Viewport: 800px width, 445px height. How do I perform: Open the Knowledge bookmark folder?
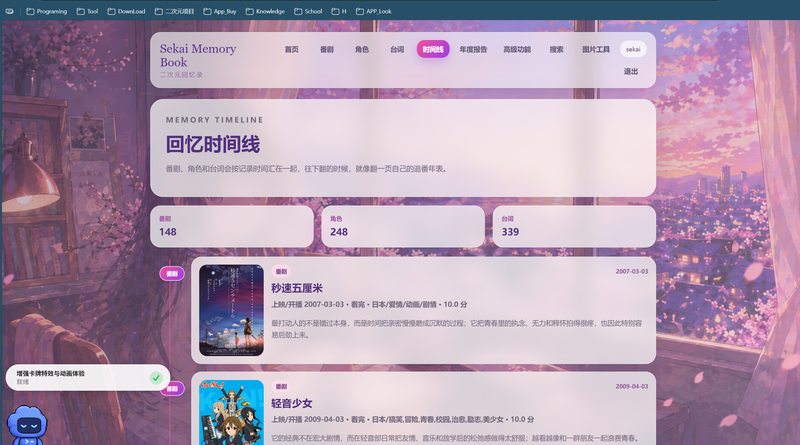(265, 11)
